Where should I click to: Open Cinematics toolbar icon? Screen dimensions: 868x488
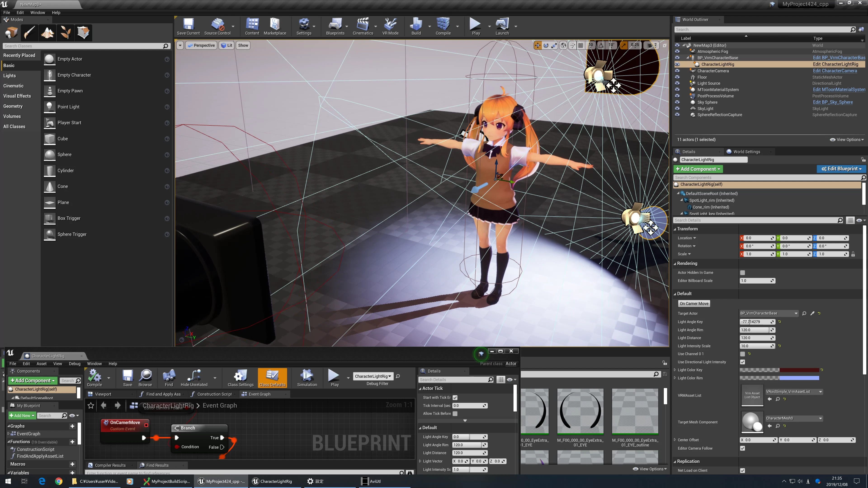[x=363, y=26]
